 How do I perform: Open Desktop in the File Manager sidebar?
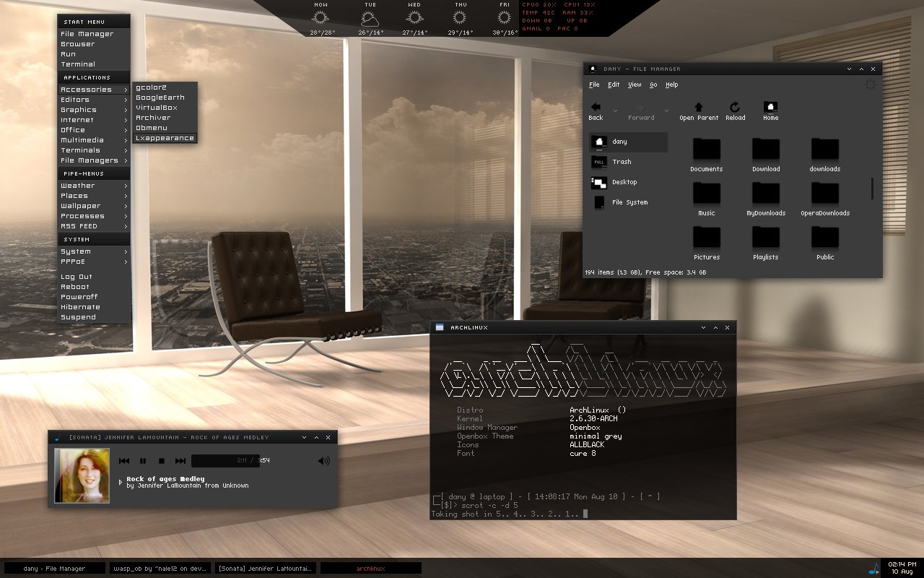[x=628, y=182]
